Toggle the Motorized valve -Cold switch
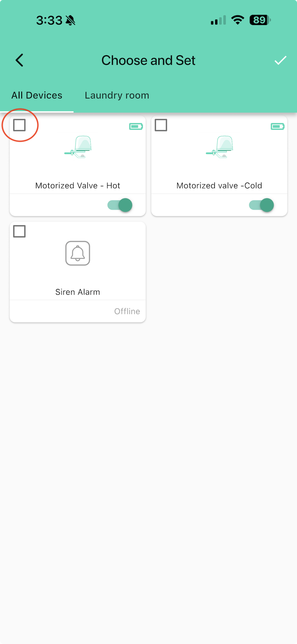This screenshot has height=644, width=297. tap(261, 205)
